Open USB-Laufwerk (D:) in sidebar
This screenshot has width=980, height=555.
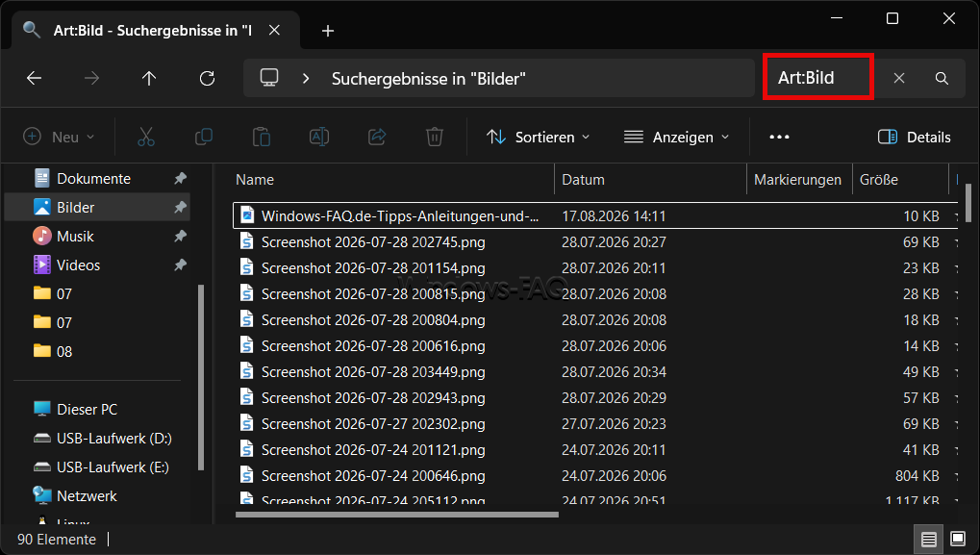pos(113,438)
